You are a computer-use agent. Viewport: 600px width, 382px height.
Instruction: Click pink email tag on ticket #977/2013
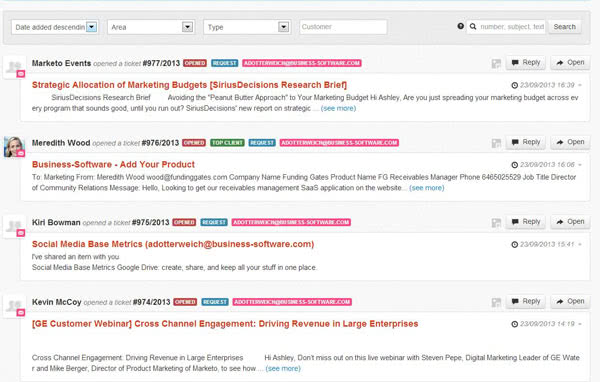pyautogui.click(x=302, y=63)
